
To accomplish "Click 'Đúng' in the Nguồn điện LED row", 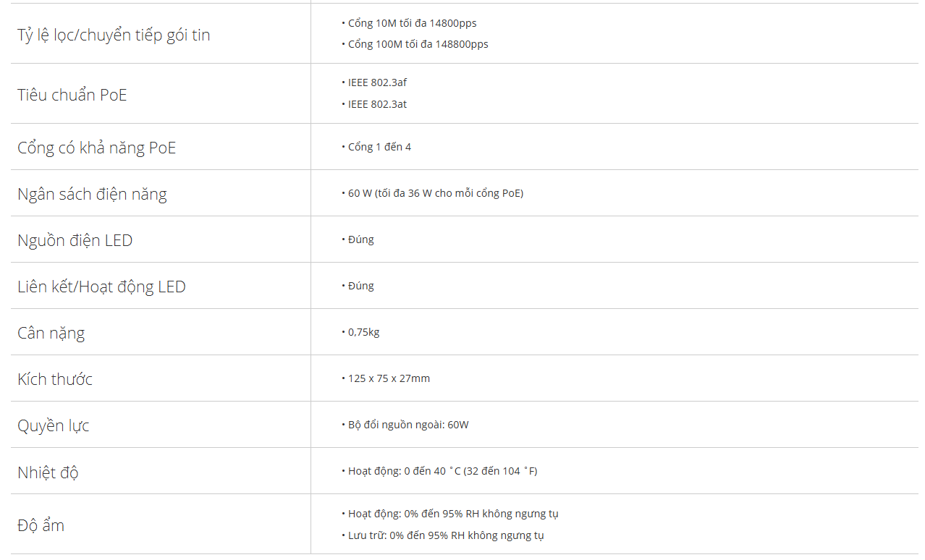I will (x=360, y=239).
